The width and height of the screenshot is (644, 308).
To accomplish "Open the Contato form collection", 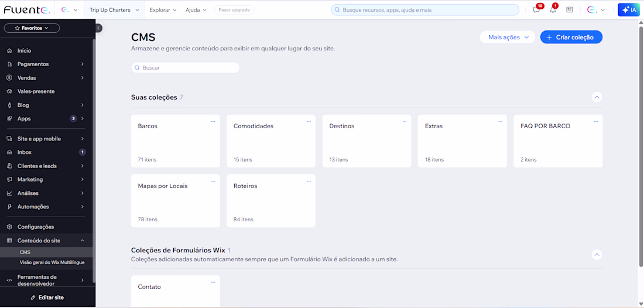I will [176, 291].
